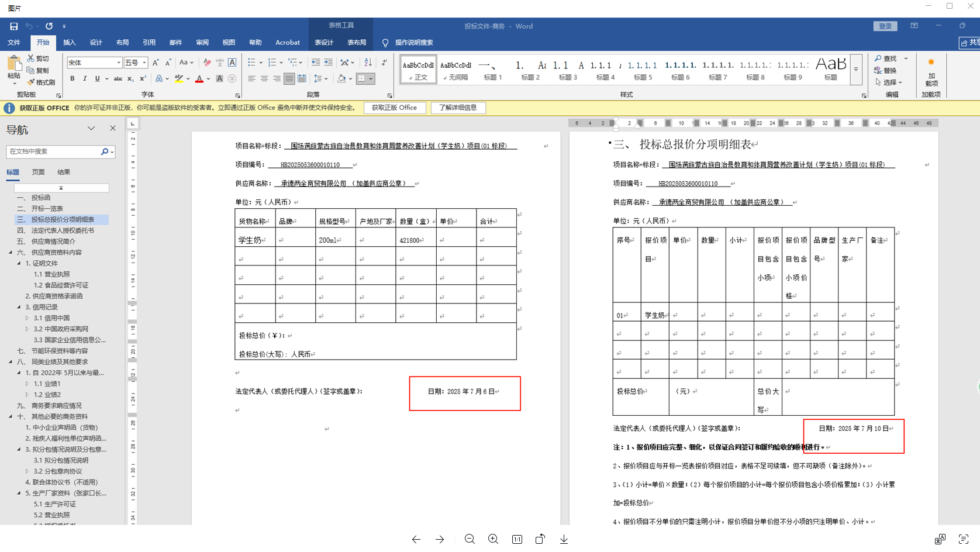This screenshot has height=552, width=980.
Task: Open the 开始 ribbon tab
Action: click(43, 43)
